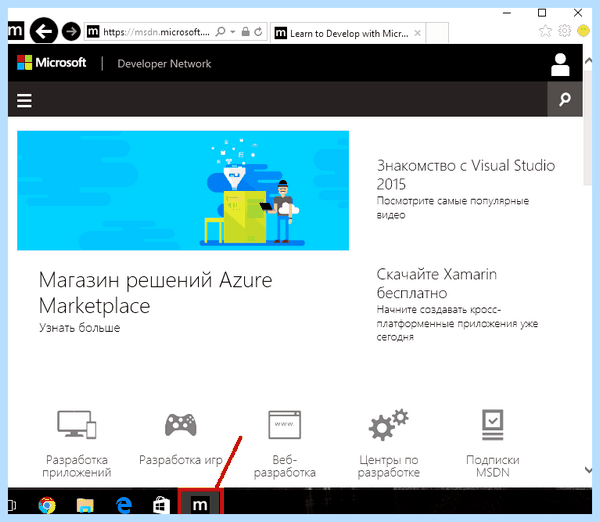
Task: Click the MSDN site icon in address bar
Action: click(93, 31)
